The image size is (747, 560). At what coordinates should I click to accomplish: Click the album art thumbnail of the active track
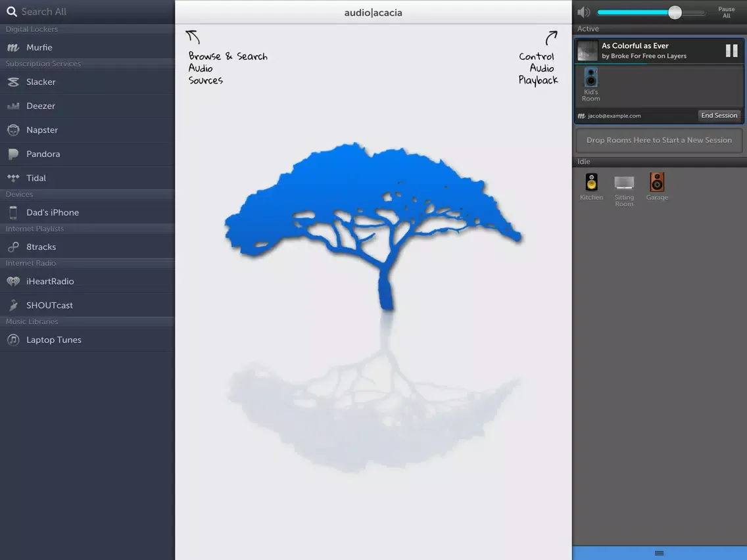(x=587, y=51)
